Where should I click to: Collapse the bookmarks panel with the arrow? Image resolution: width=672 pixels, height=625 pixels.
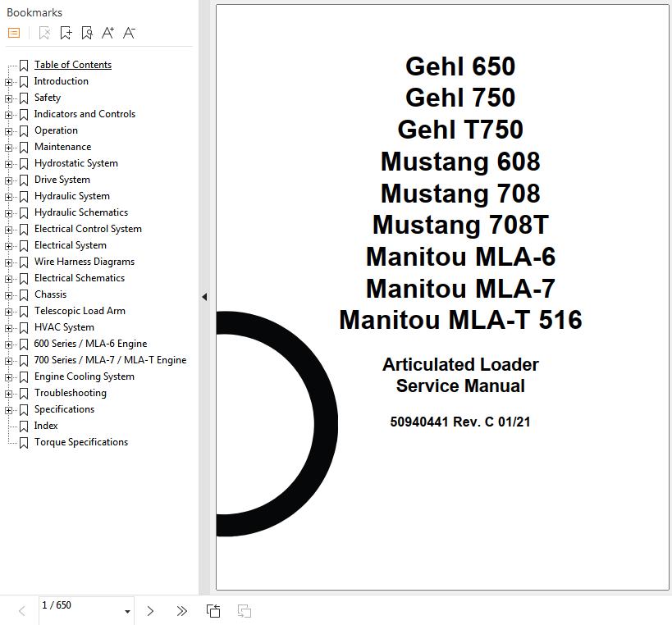[x=203, y=297]
